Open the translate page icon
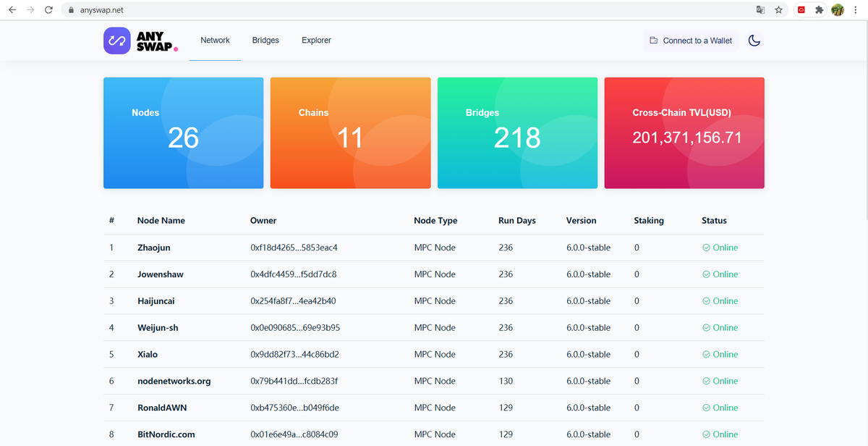Image resolution: width=868 pixels, height=446 pixels. (x=760, y=10)
